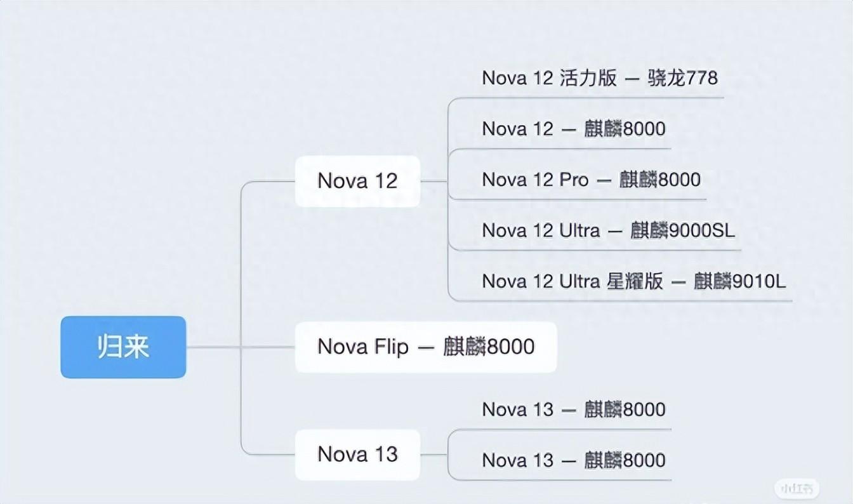Click the 麒麟9010L chip text
The width and height of the screenshot is (853, 504).
click(x=740, y=281)
